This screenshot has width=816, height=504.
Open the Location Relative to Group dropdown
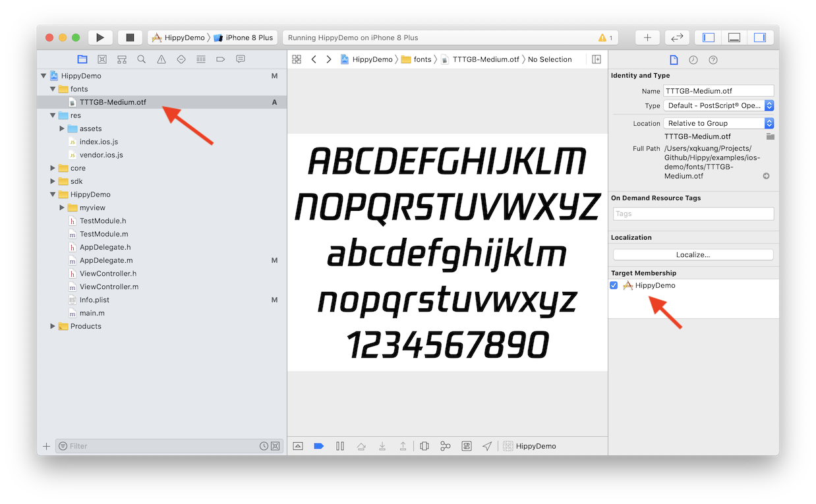[x=719, y=123]
